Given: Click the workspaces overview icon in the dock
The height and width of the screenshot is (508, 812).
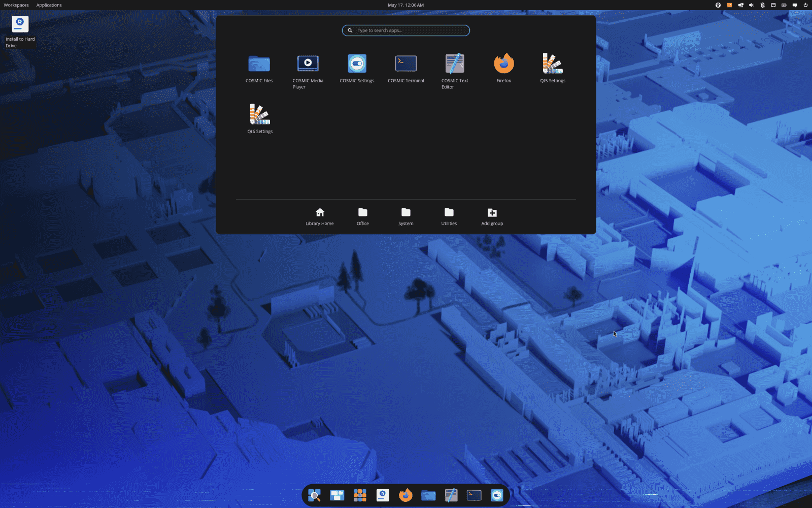Looking at the screenshot, I should (x=337, y=495).
